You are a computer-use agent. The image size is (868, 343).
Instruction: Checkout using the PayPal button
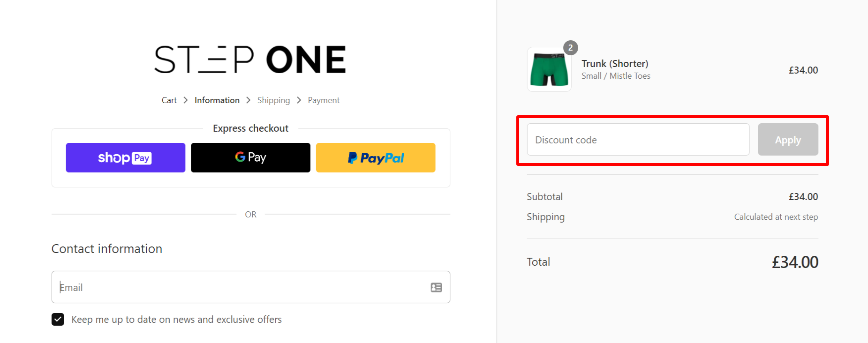(x=375, y=157)
